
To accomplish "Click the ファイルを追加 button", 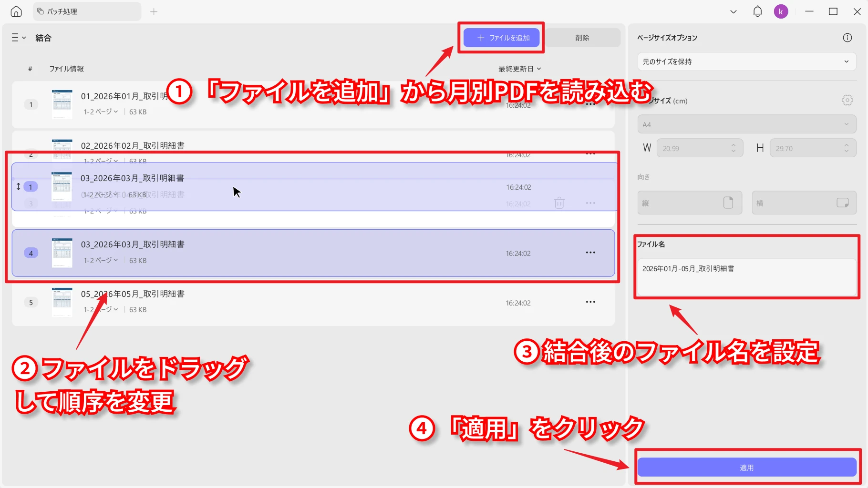I will tap(501, 38).
